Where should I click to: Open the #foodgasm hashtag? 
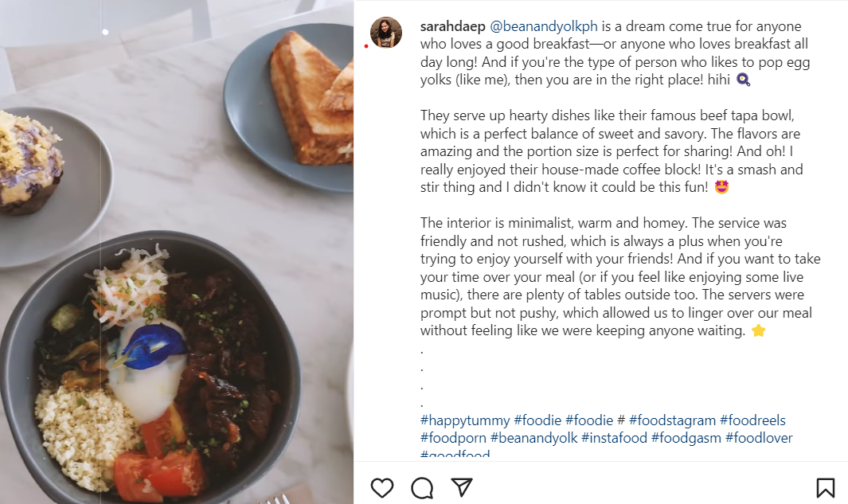(686, 438)
